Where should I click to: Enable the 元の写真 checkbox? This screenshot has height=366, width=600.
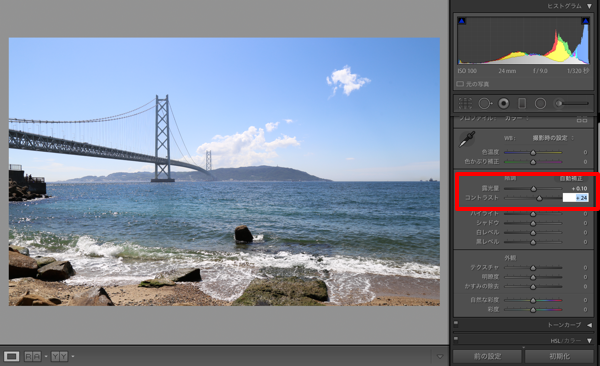pyautogui.click(x=460, y=84)
